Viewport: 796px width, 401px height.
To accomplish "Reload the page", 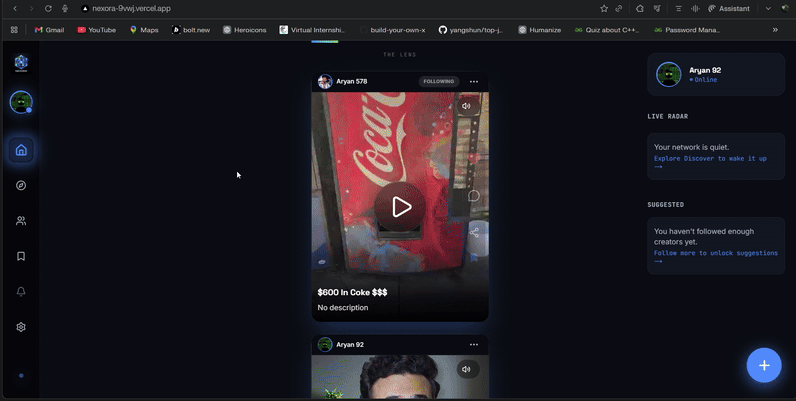I will pos(48,9).
